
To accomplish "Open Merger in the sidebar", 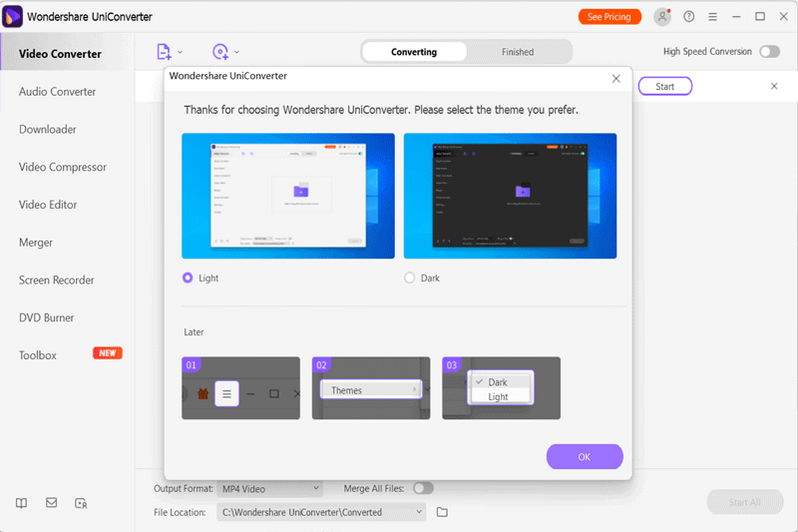I will (36, 243).
